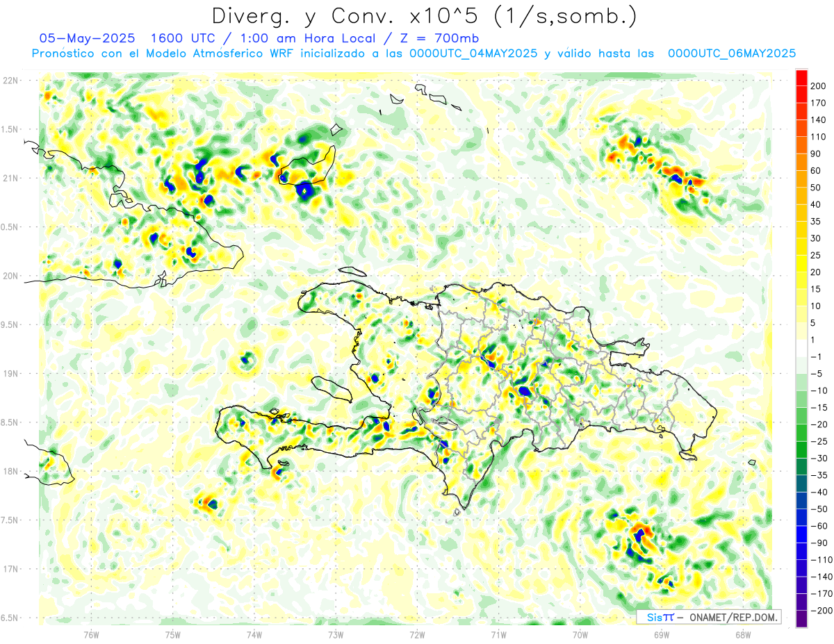Click the "18N" latitude label
834x644 pixels.
[10, 471]
